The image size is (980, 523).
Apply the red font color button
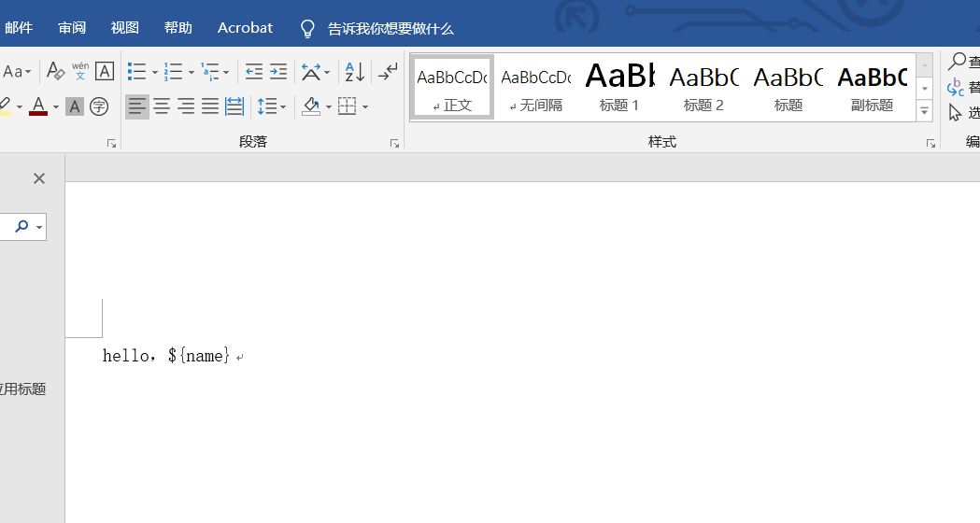click(x=38, y=106)
